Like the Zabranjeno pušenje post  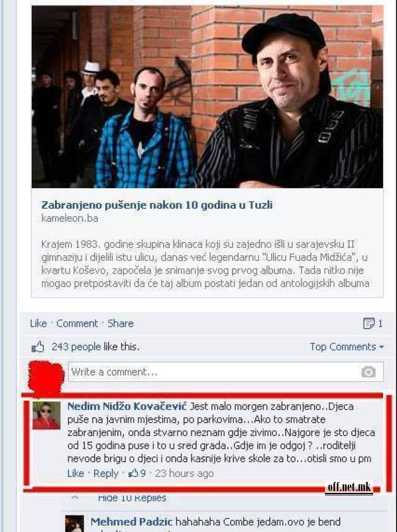[38, 323]
